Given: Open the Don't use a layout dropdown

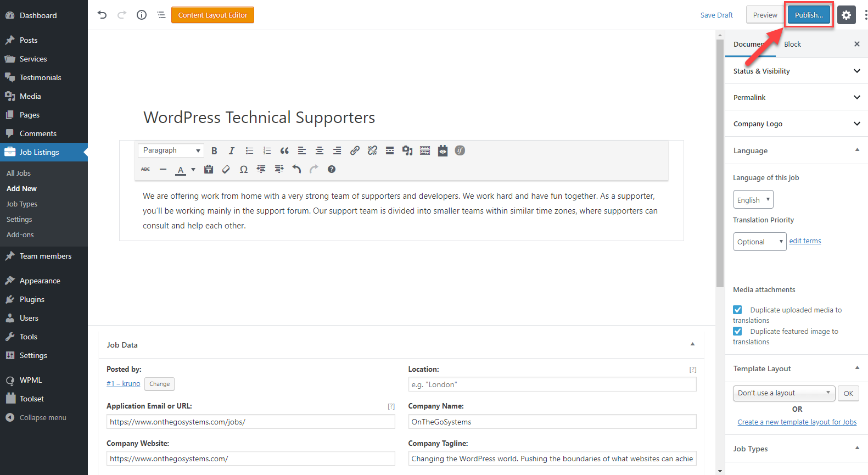Looking at the screenshot, I should (x=784, y=393).
